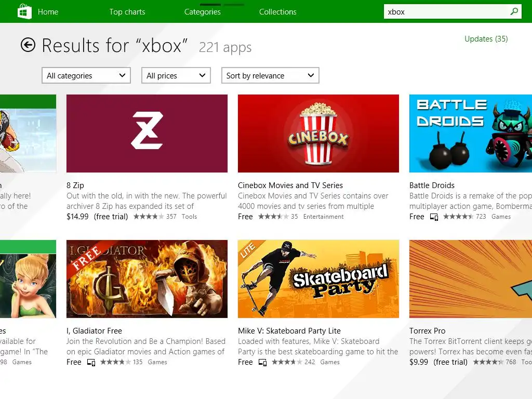532x399 pixels.
Task: Open the I, Gladiator Free tile image
Action: click(147, 279)
